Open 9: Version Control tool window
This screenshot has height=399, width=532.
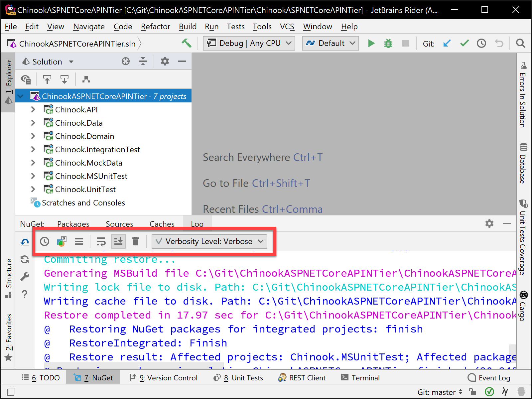click(163, 378)
